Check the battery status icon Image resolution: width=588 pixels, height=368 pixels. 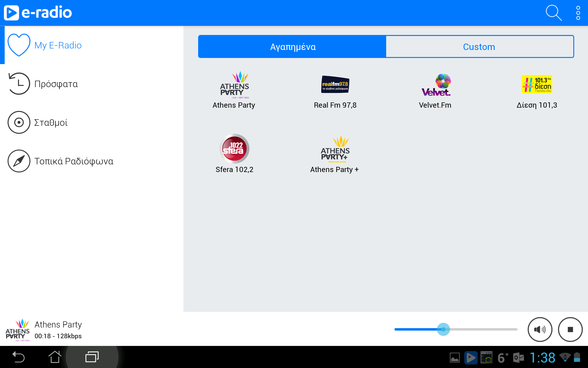click(x=577, y=357)
